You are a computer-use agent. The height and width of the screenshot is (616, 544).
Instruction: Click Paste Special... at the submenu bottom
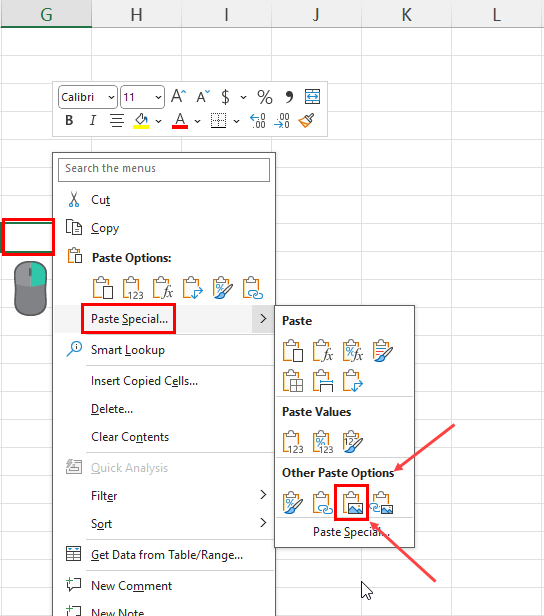[351, 532]
